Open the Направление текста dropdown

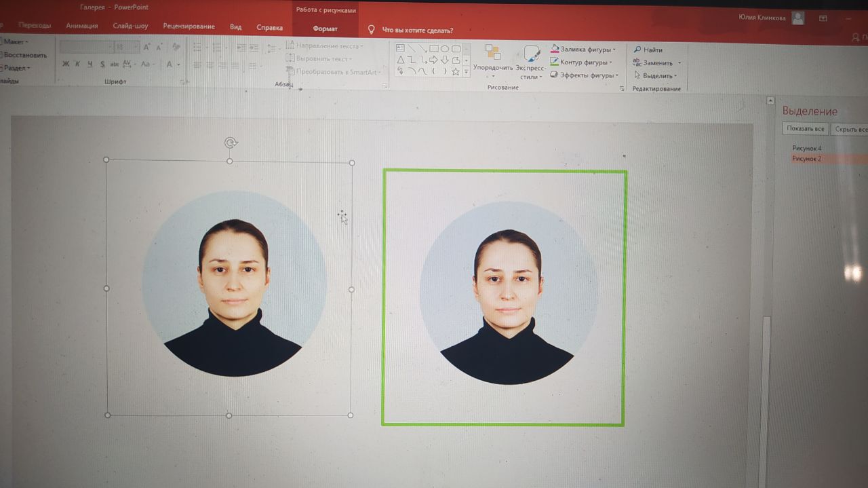[x=325, y=46]
